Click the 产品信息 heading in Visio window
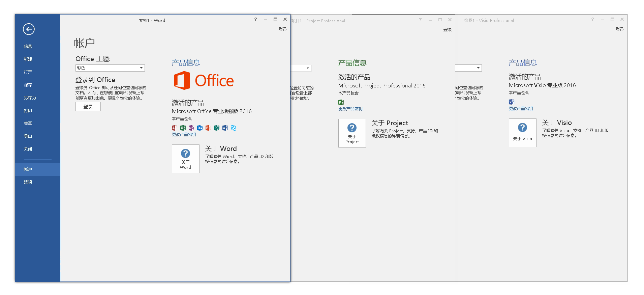 523,62
